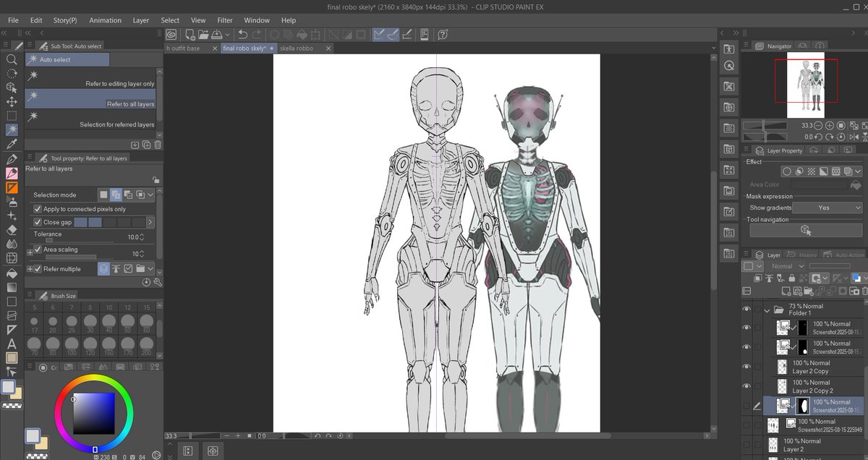Select the Text tool
Image resolution: width=868 pixels, height=460 pixels.
click(12, 344)
